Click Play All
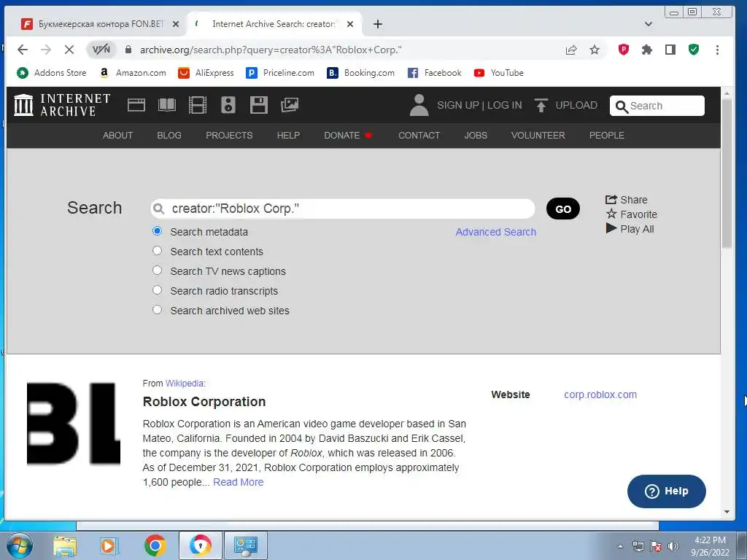The width and height of the screenshot is (747, 560). click(x=630, y=229)
